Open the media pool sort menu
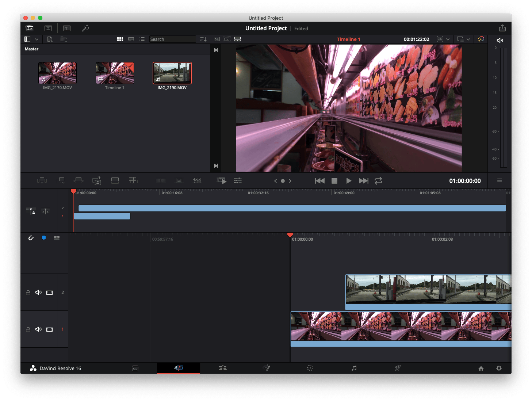The height and width of the screenshot is (401, 532). click(x=203, y=39)
